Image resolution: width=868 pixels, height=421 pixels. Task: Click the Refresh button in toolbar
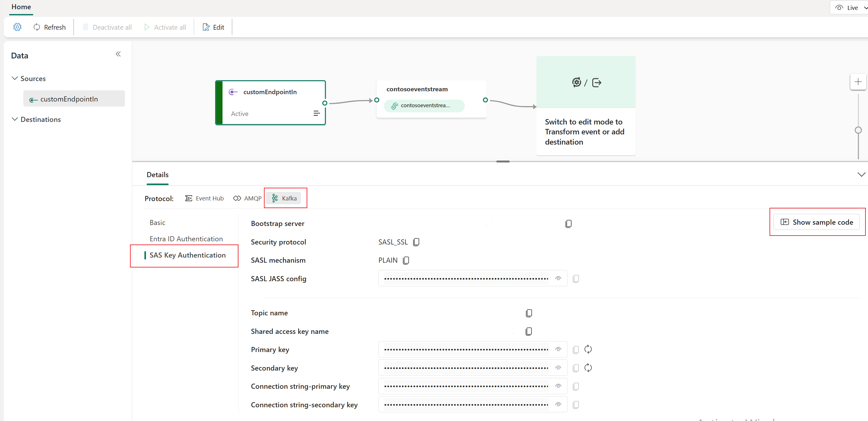[49, 26]
